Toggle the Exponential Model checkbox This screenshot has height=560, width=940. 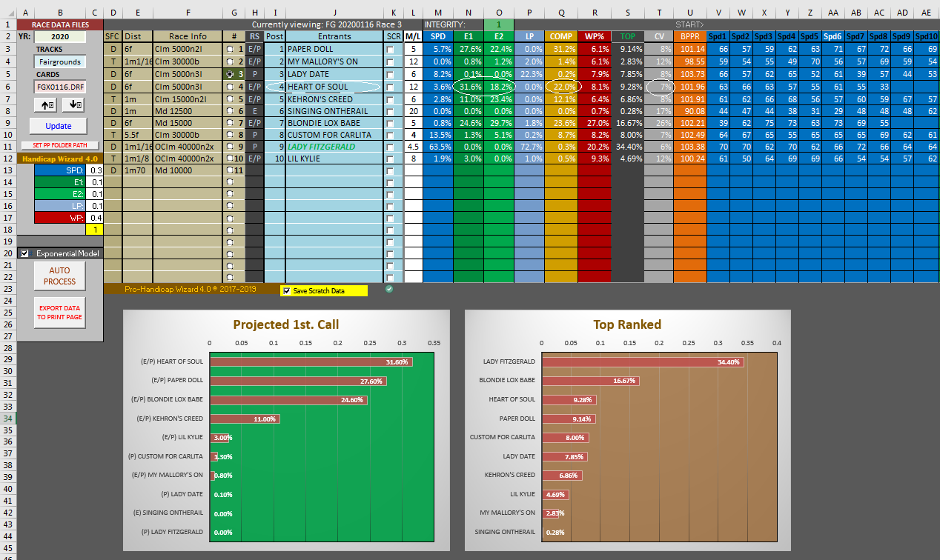coord(25,253)
